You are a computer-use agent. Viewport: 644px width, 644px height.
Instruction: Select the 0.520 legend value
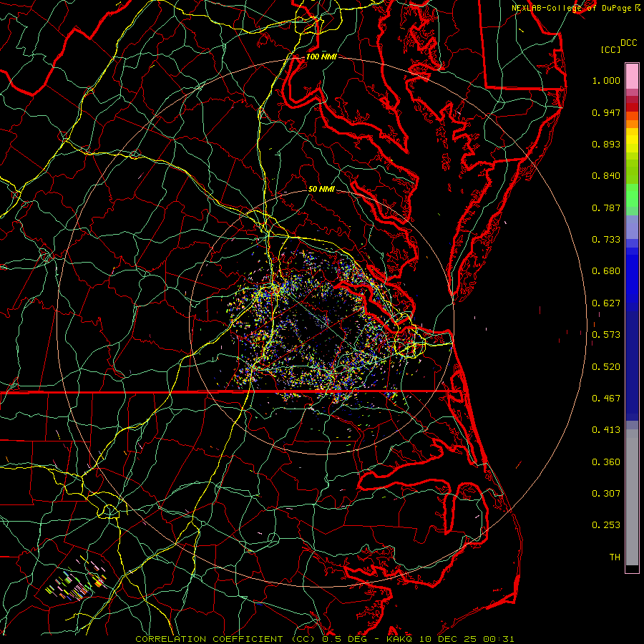pos(606,366)
